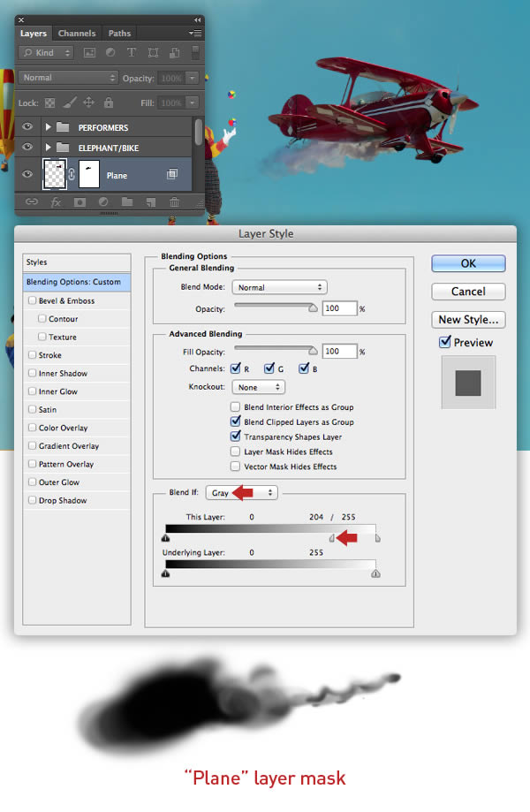Click General Blending Opacity slider handle
The height and width of the screenshot is (812, 530).
(313, 308)
